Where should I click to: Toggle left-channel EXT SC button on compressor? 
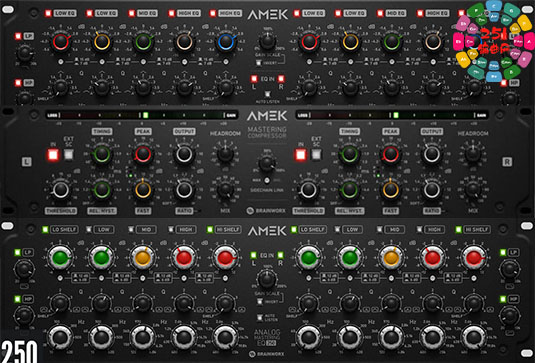(69, 155)
